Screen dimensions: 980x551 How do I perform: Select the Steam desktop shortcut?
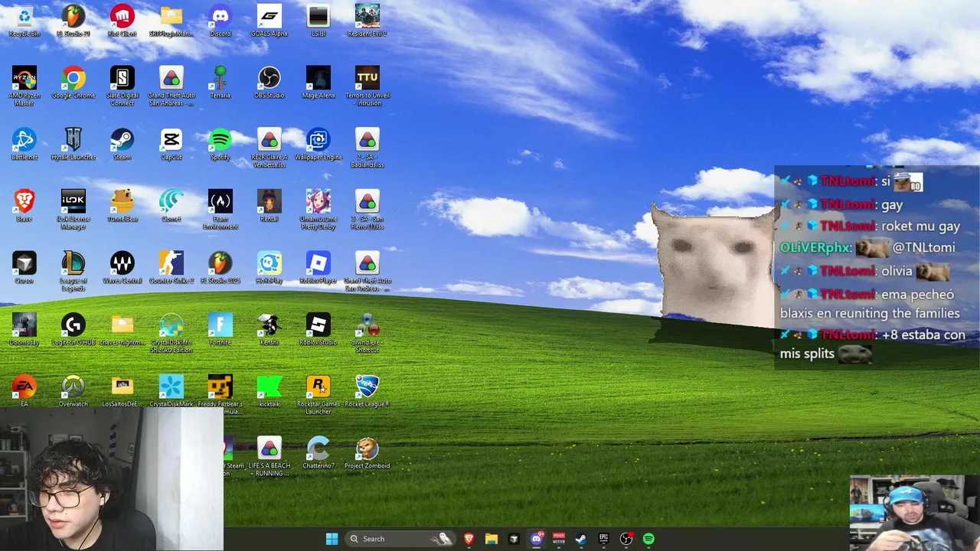pos(122,144)
